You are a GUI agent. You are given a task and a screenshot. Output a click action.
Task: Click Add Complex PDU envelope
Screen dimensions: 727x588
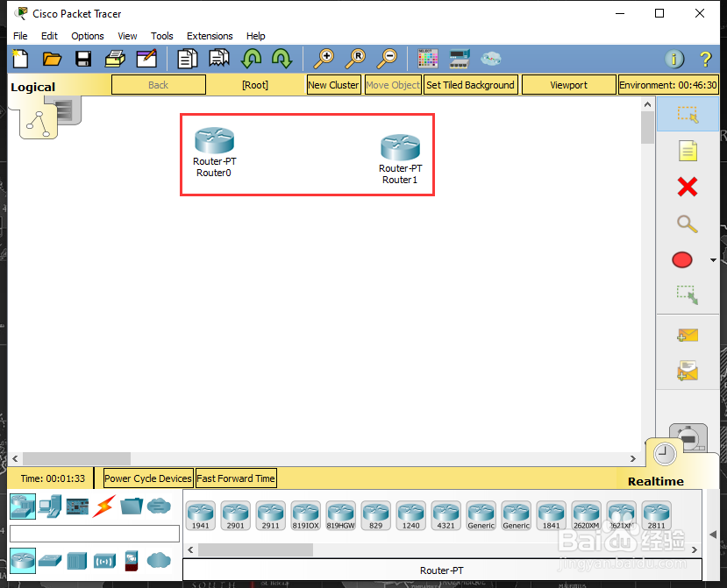tap(688, 371)
